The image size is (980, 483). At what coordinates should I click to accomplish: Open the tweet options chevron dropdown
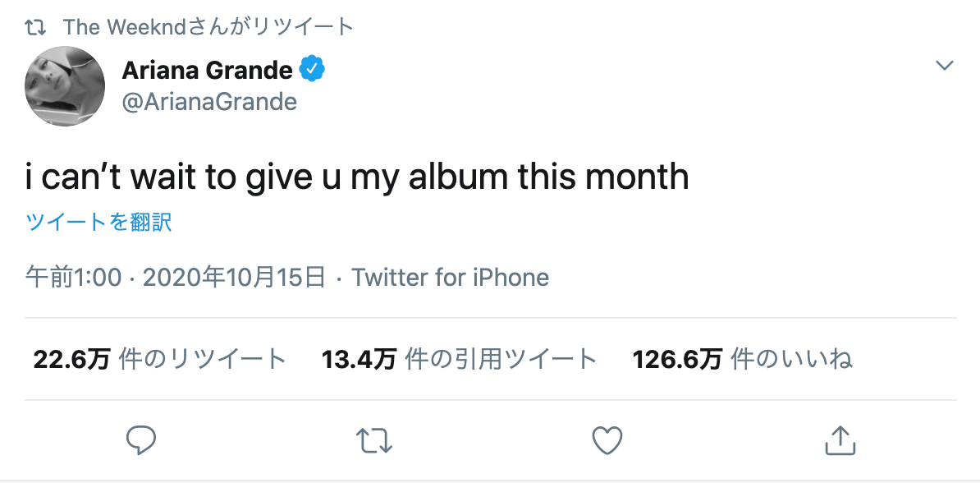click(945, 66)
